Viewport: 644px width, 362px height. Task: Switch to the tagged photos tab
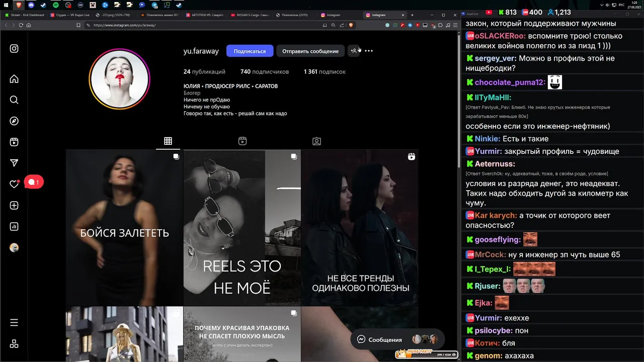tap(316, 141)
